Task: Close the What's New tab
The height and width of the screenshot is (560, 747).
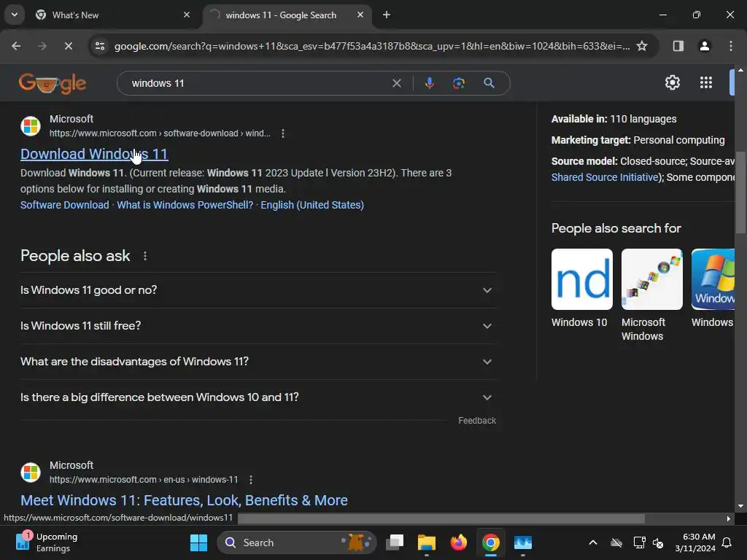Action: 186,15
